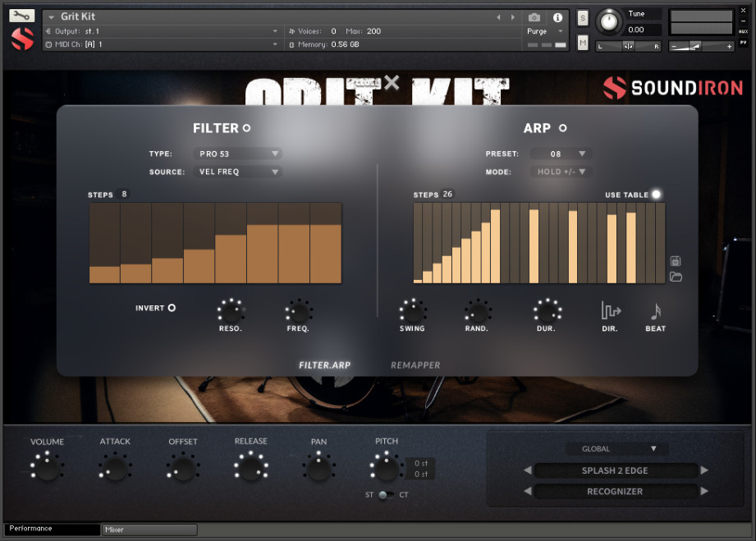
Task: Open instrument info with the i icon
Action: [x=558, y=17]
